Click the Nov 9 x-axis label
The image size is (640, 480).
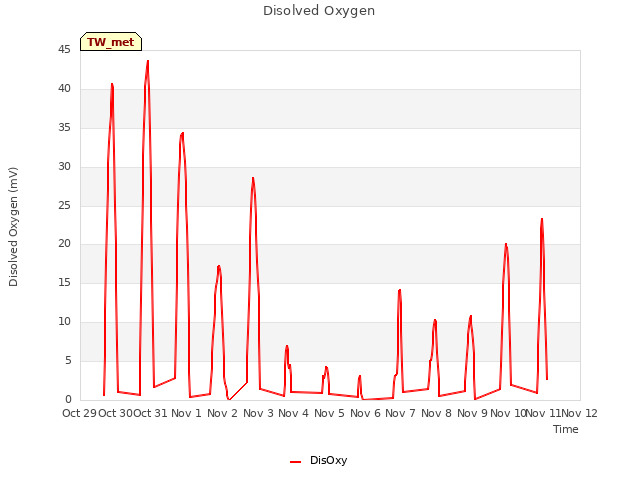(x=472, y=413)
